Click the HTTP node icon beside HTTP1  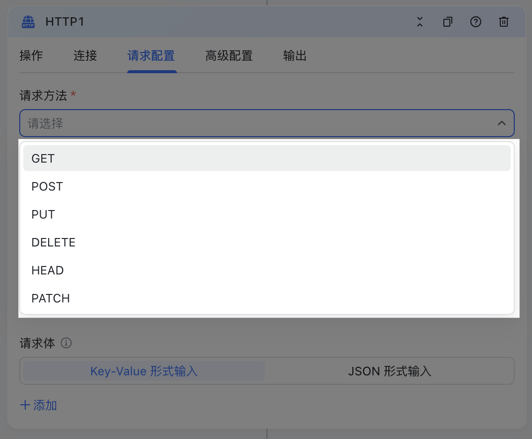(x=28, y=22)
